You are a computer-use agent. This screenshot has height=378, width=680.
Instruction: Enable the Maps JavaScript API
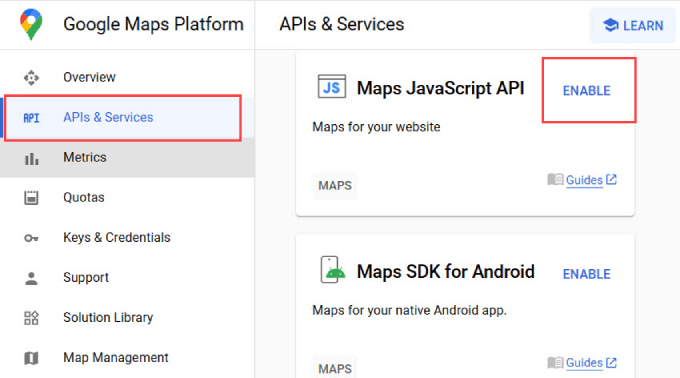point(586,91)
